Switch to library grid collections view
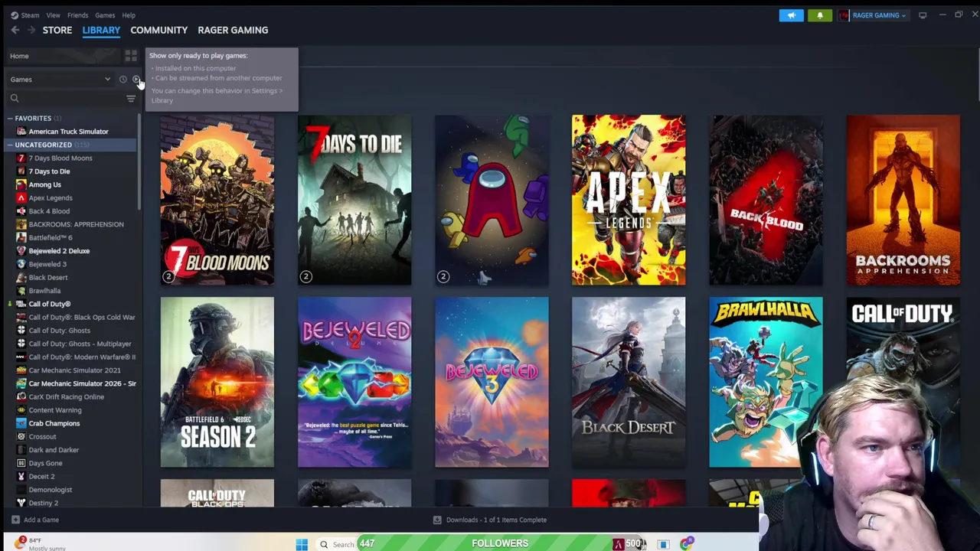This screenshot has height=551, width=980. click(x=131, y=56)
